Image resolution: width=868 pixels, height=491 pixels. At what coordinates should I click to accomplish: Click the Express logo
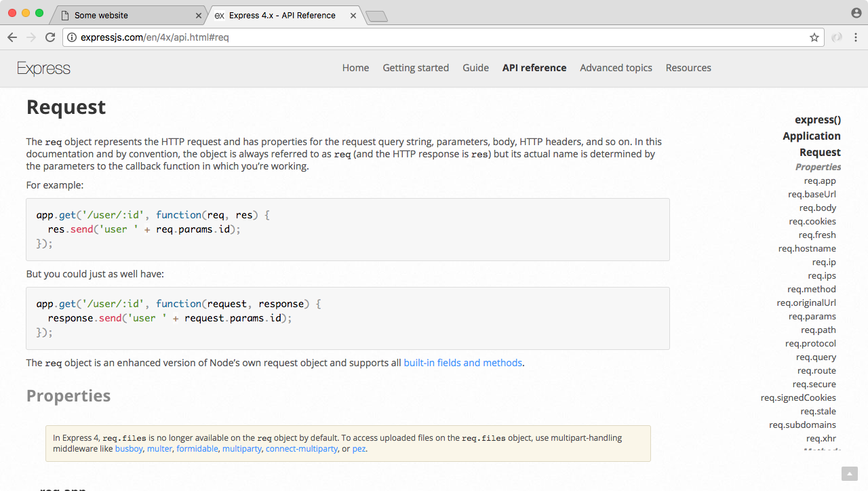[43, 68]
